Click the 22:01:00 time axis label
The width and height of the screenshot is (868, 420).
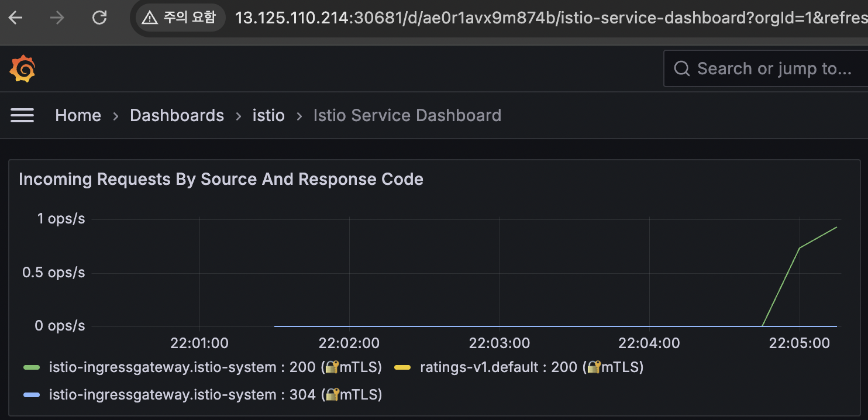tap(199, 343)
